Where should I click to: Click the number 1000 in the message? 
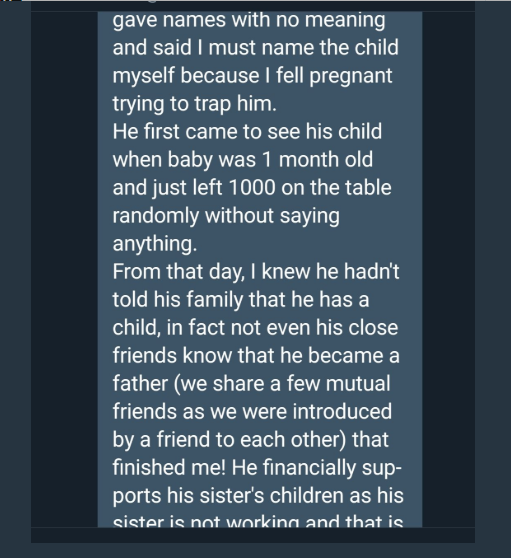(x=252, y=187)
